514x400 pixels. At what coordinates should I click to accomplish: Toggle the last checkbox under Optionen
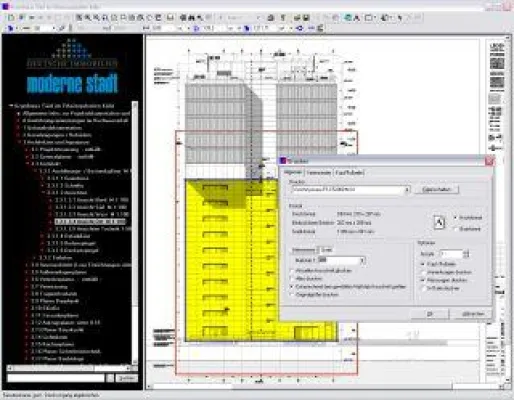pyautogui.click(x=441, y=288)
